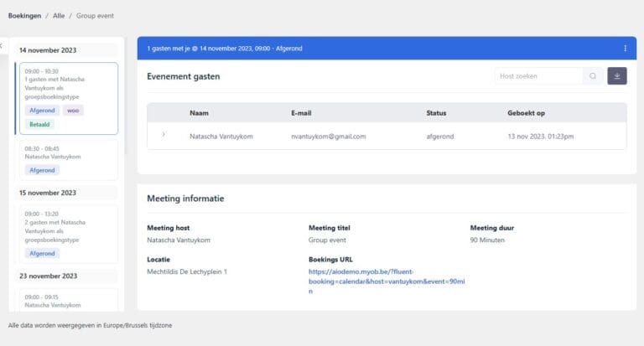
Task: Click the Betaald status badge
Action: 39,124
